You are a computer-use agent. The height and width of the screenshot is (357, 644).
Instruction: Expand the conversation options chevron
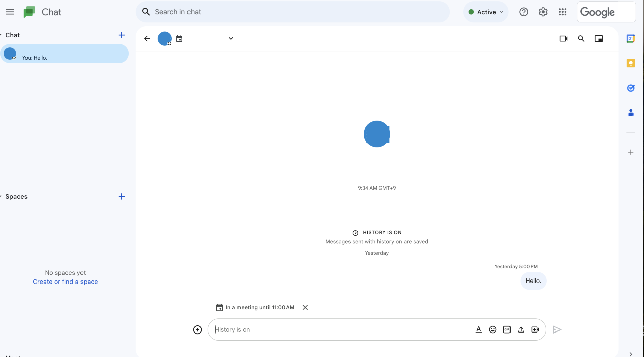[231, 38]
